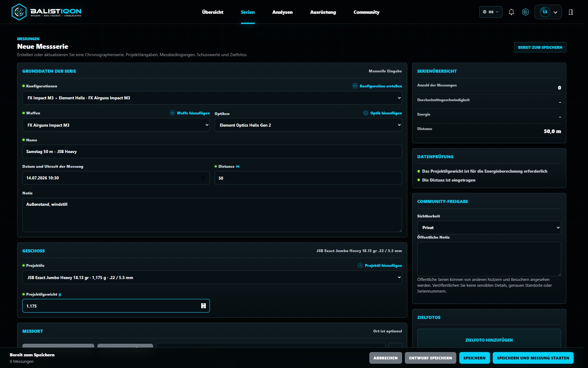Adjust the Projektilgewicht stepper arrows
Viewport: 588px width, 368px height.
203,306
